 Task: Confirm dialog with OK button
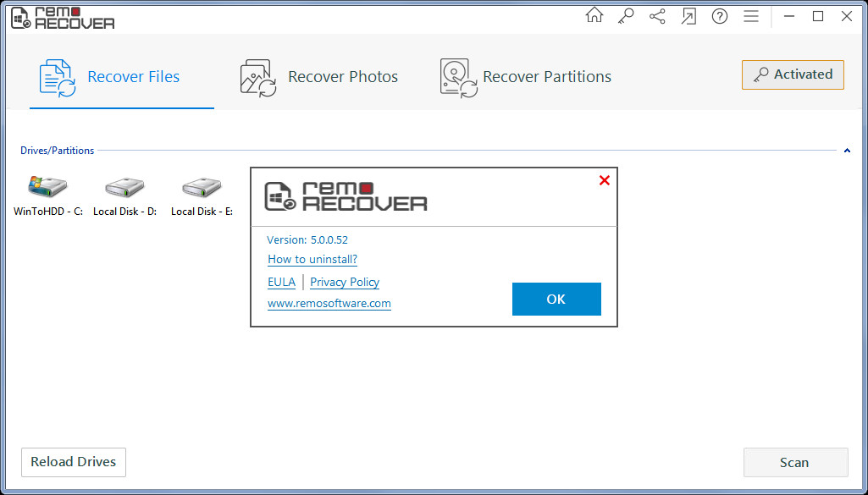coord(556,300)
